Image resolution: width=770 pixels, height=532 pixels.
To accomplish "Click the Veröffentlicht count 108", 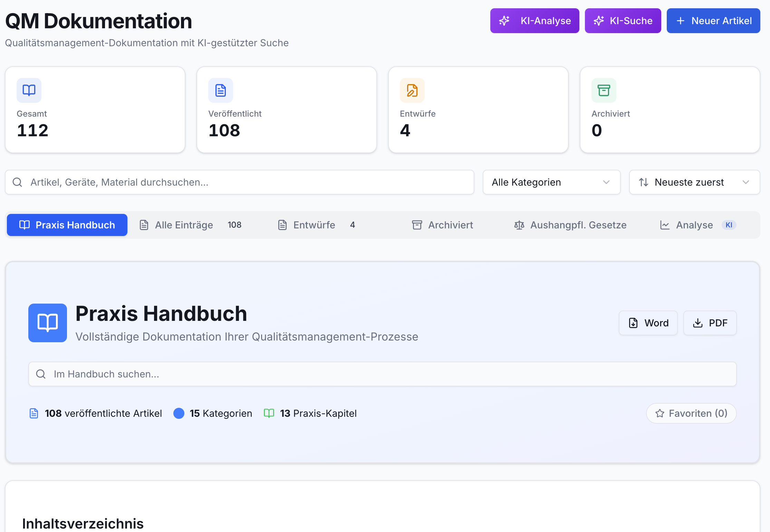I will 224,130.
